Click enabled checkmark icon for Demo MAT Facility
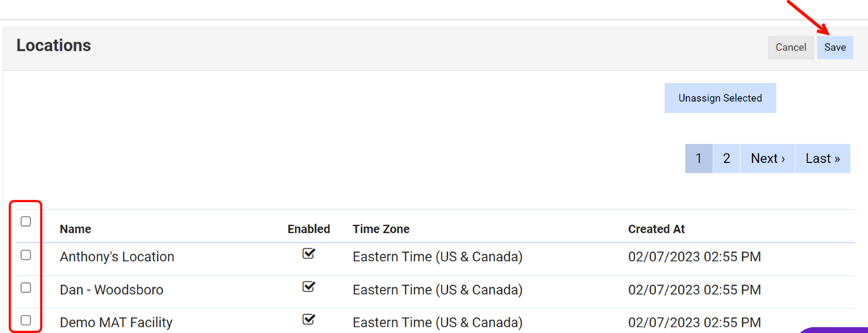 309,319
